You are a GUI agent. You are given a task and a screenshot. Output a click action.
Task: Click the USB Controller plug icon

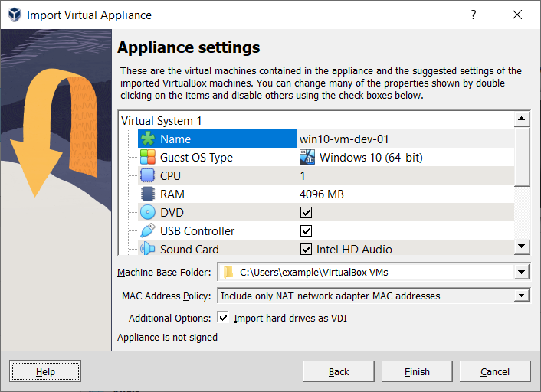148,230
